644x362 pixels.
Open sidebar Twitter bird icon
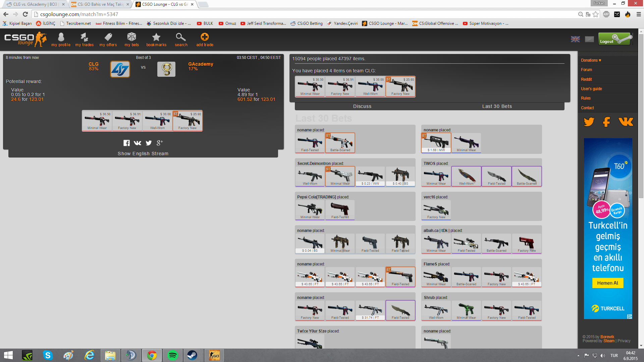[589, 122]
